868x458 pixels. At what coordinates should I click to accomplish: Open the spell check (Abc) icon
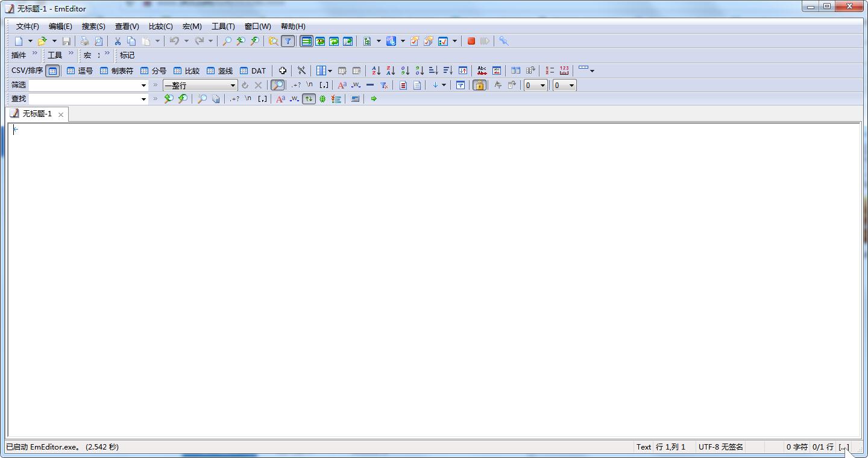pyautogui.click(x=482, y=71)
